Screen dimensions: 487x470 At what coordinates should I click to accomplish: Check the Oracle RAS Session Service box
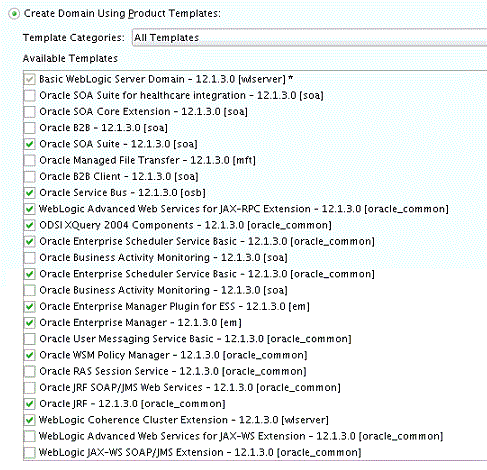click(30, 371)
